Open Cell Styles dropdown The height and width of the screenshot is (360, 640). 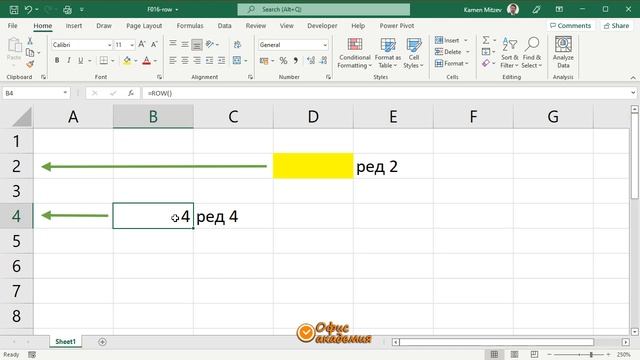413,53
